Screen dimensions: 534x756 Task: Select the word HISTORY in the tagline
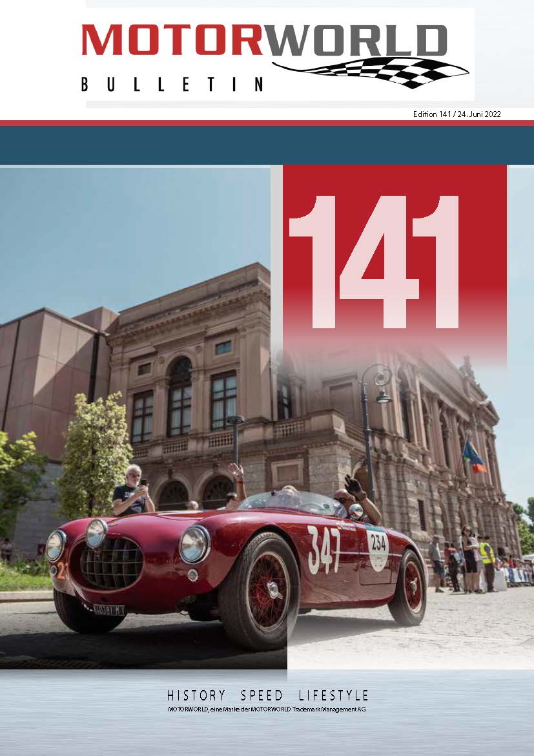[x=196, y=695]
